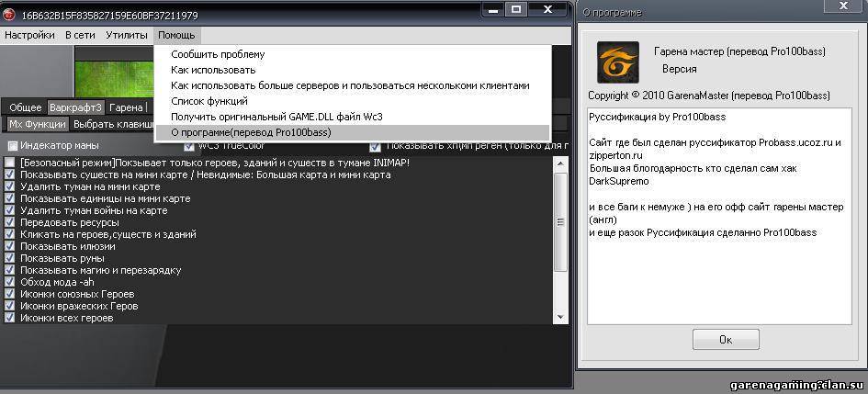Image resolution: width=868 pixels, height=394 pixels.
Task: Click Copyright 2010 GarenaMaster line
Action: (708, 96)
